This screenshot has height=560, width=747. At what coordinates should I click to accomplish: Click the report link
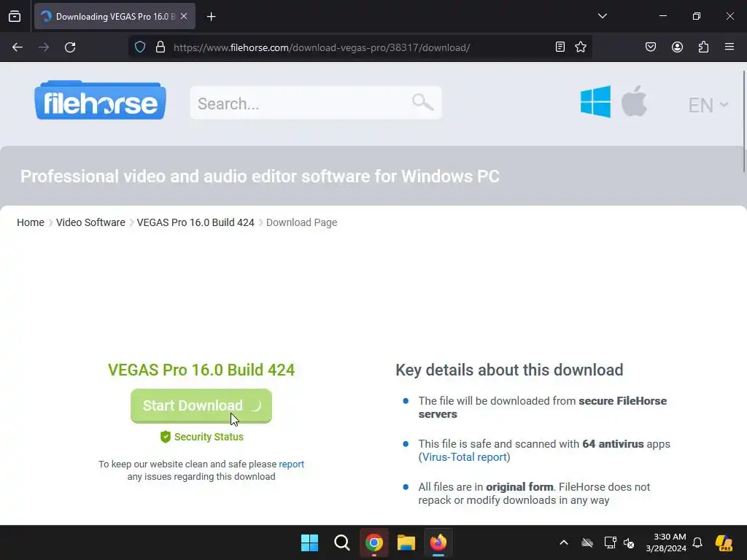tap(291, 464)
